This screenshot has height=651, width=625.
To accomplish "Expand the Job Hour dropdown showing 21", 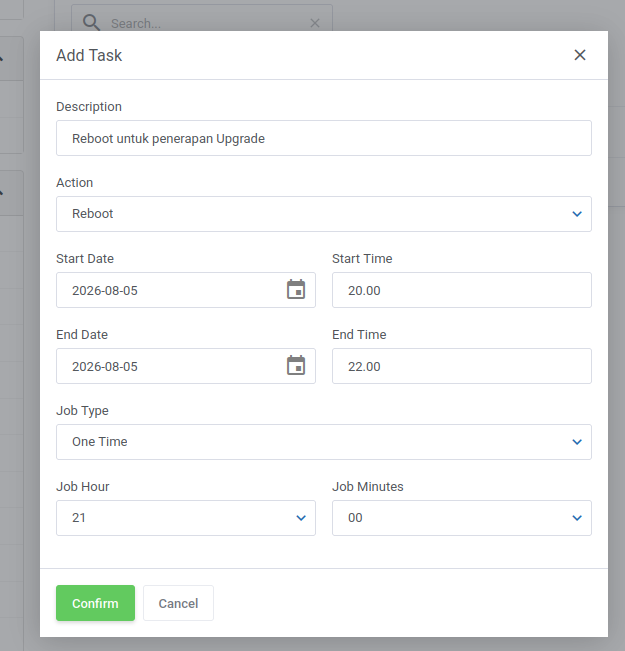I will [x=186, y=518].
